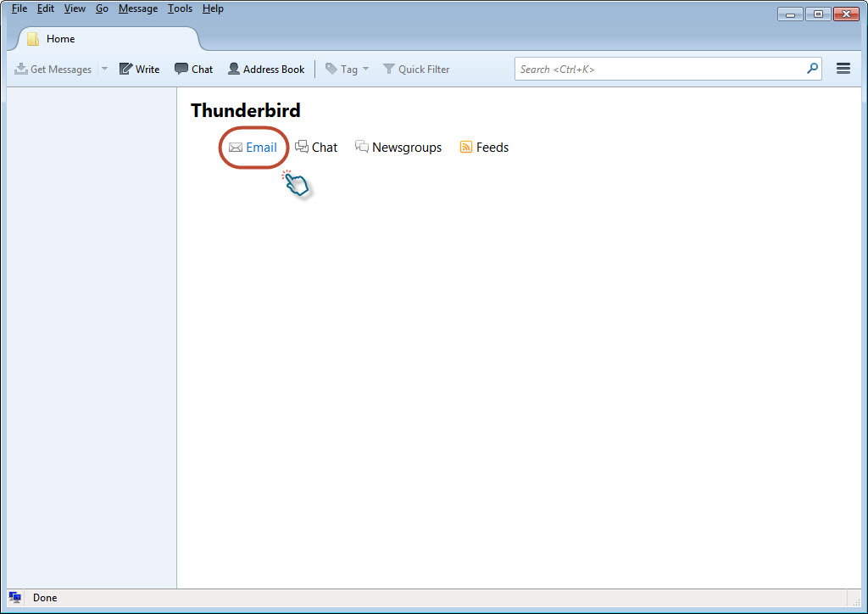Open the Go menu
The image size is (868, 614).
[102, 8]
